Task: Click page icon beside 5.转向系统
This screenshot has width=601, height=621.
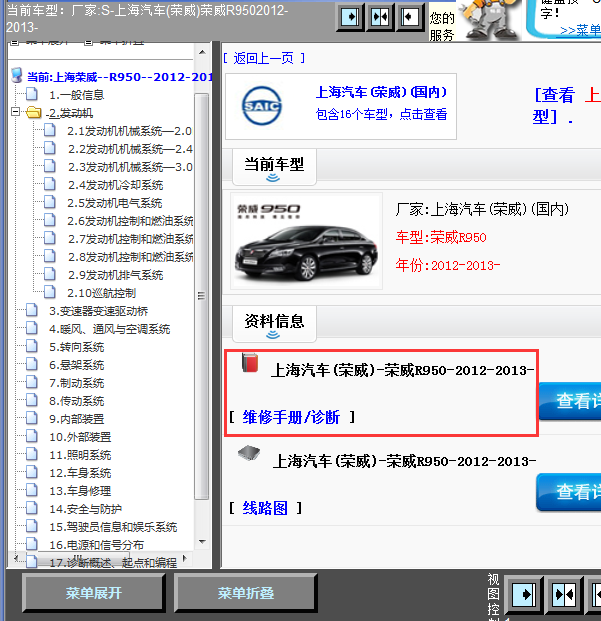Action: point(32,347)
